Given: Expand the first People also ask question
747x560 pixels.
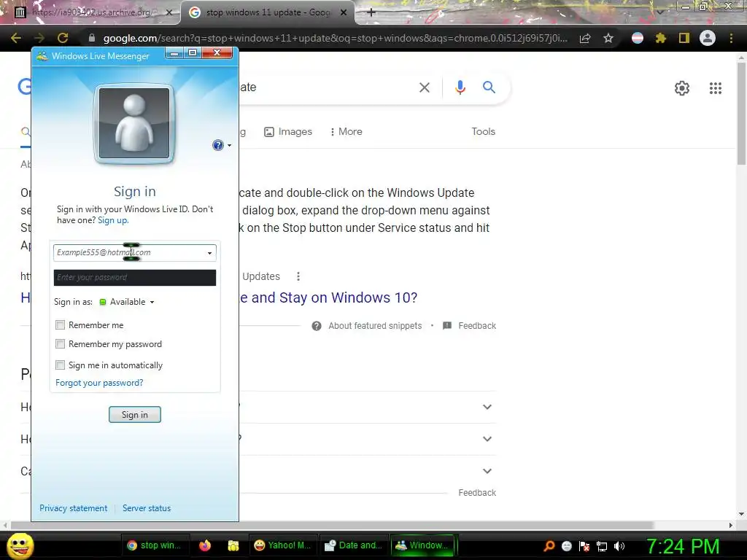Looking at the screenshot, I should [487, 407].
